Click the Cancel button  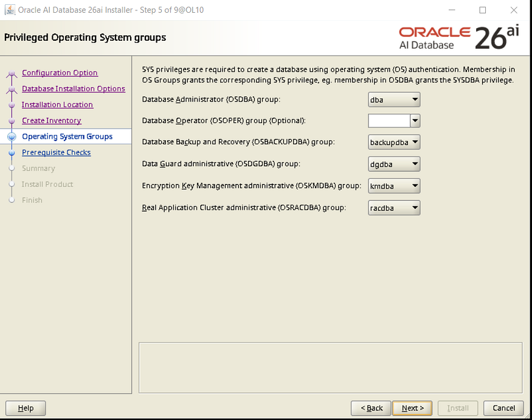pyautogui.click(x=503, y=408)
